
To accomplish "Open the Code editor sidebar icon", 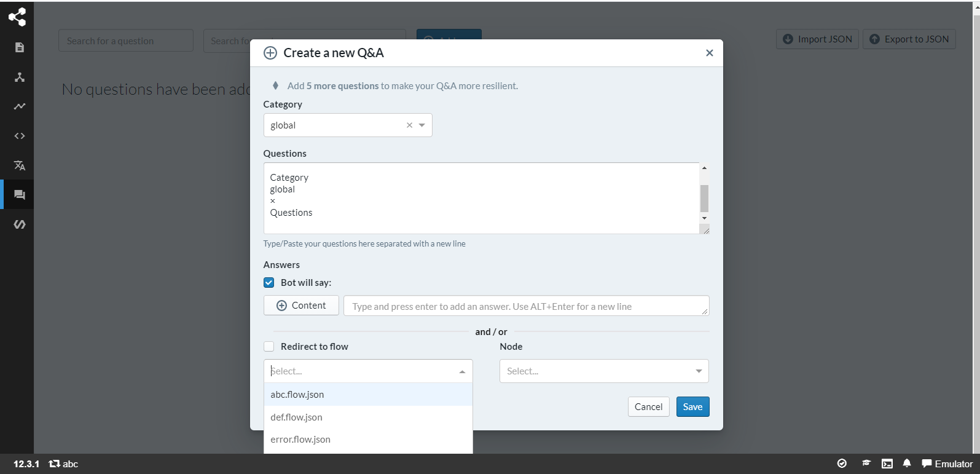I will (18, 135).
